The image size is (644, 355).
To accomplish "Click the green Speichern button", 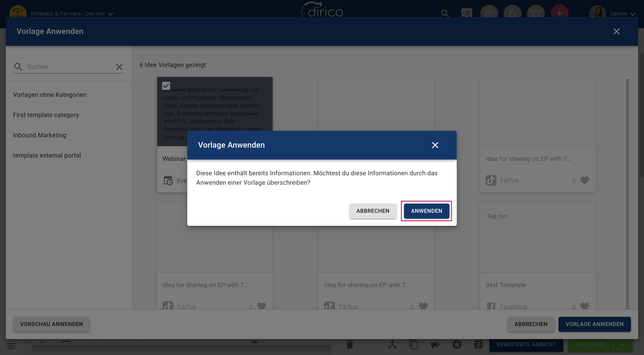I will click(590, 344).
